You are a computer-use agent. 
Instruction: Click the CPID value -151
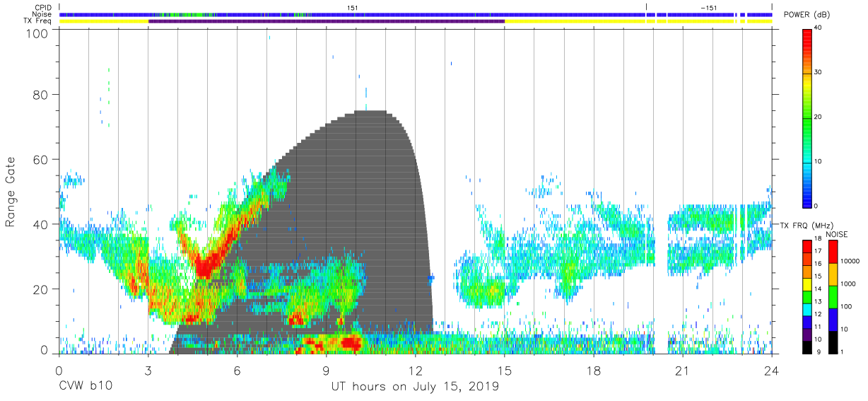pyautogui.click(x=708, y=8)
